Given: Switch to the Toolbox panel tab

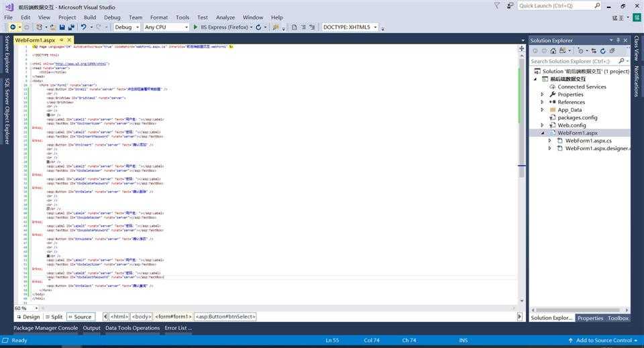Looking at the screenshot, I should point(618,318).
